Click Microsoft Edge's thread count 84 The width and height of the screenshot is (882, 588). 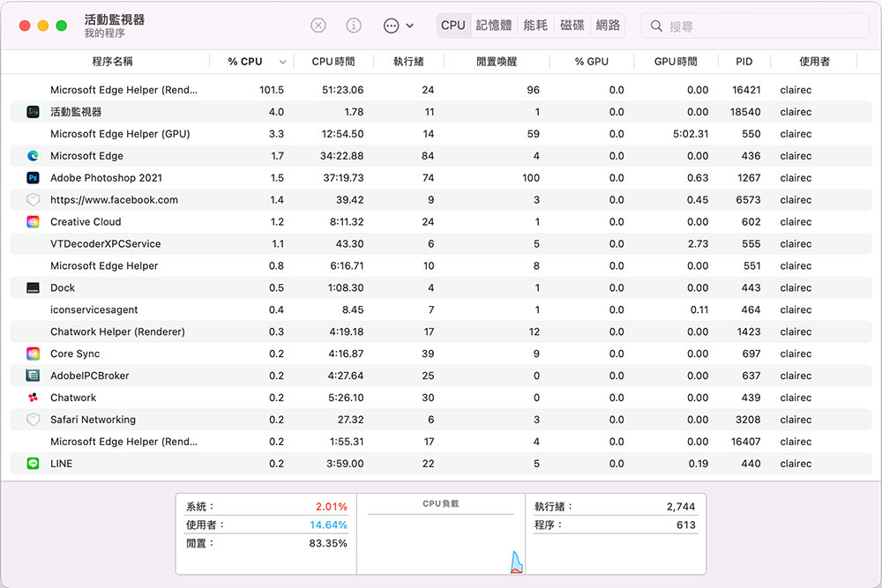pyautogui.click(x=428, y=156)
